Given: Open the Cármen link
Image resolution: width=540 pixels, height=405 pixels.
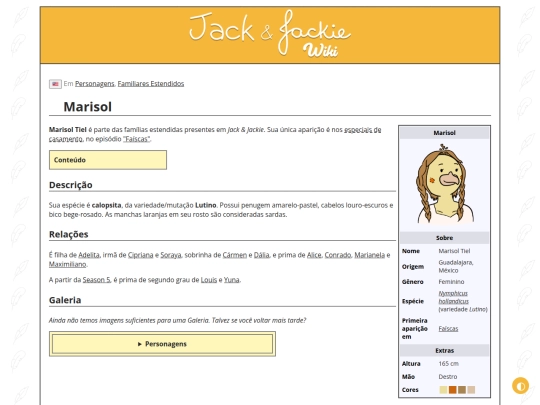Looking at the screenshot, I should (x=235, y=255).
